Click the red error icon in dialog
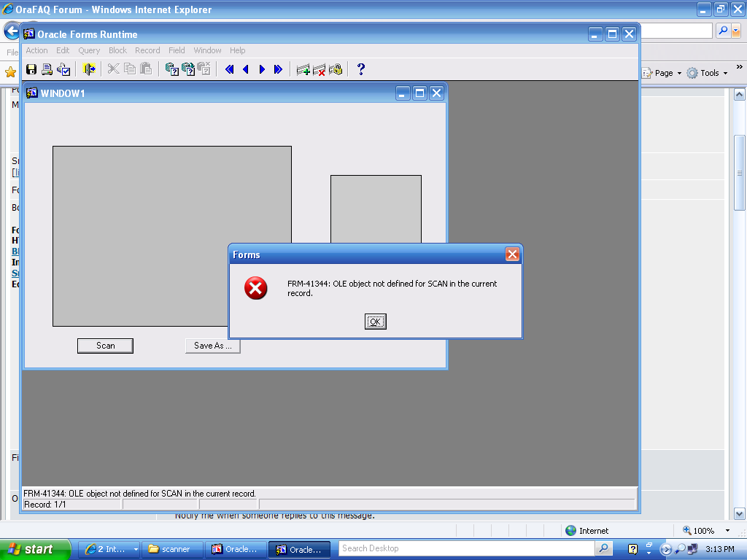 (x=256, y=288)
